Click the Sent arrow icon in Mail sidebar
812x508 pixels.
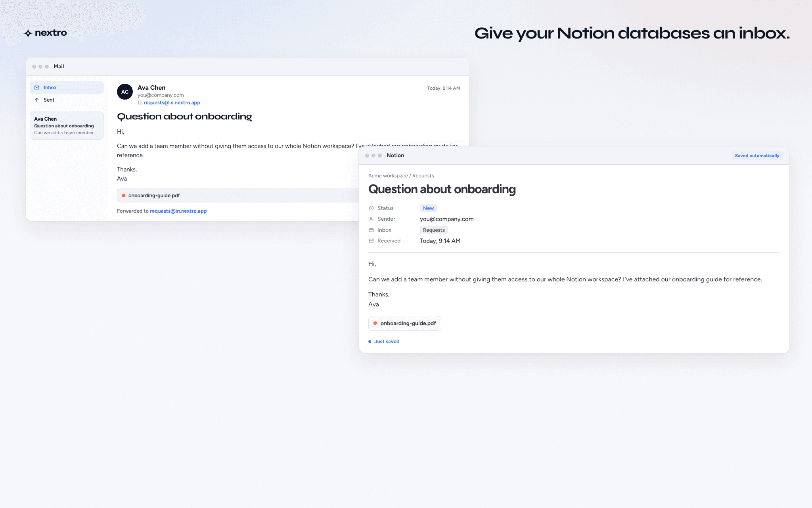pos(37,100)
